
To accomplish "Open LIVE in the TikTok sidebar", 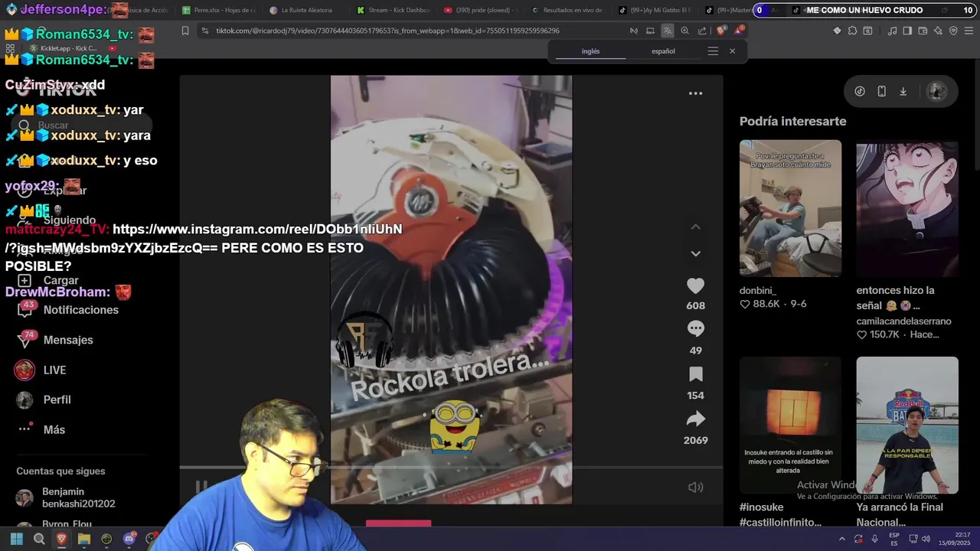I will coord(41,370).
